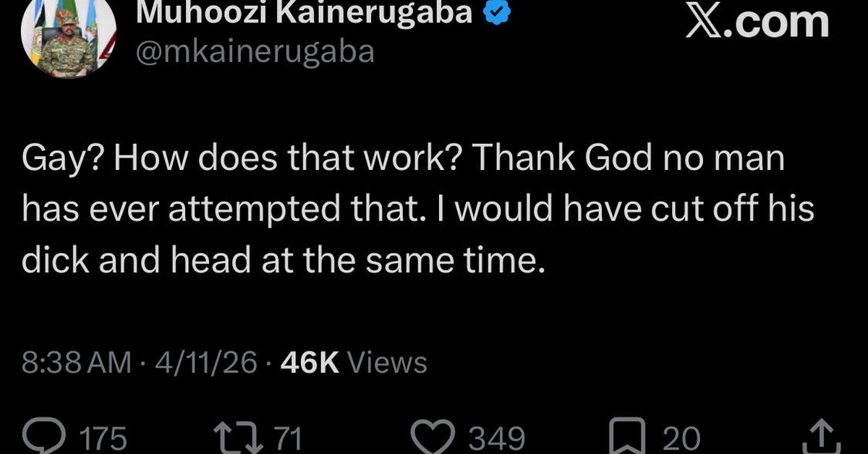The image size is (868, 454).
Task: Click the word Views beside 46K
Action: click(388, 362)
